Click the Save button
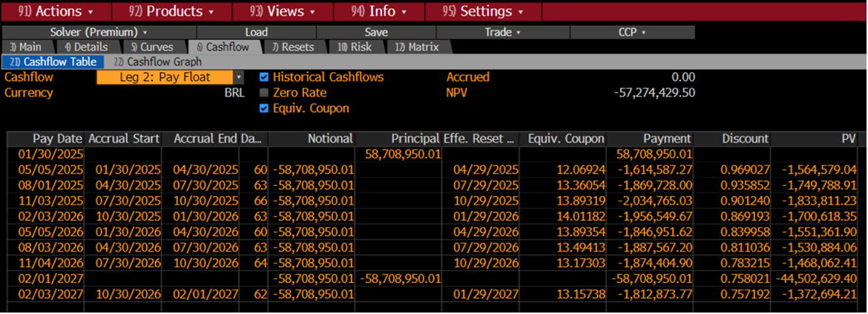Screen dimensions: 868x314 (x=376, y=33)
